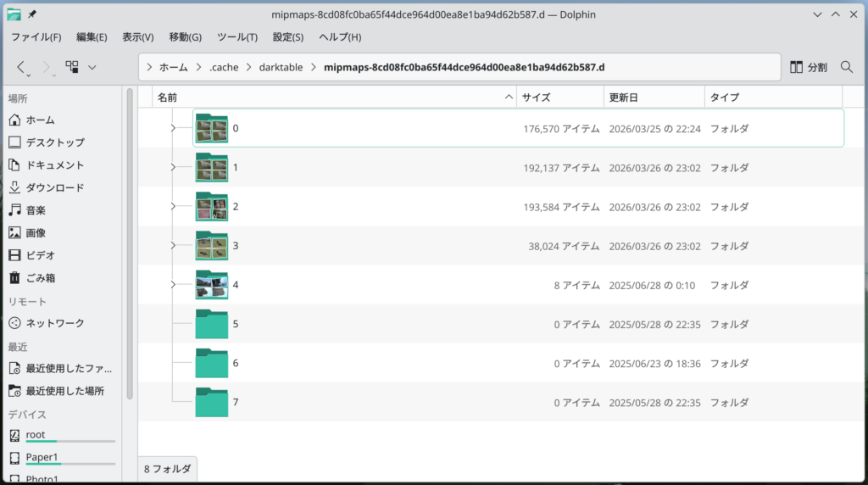
Task: Open ネットワーク in the remote section
Action: pyautogui.click(x=54, y=323)
